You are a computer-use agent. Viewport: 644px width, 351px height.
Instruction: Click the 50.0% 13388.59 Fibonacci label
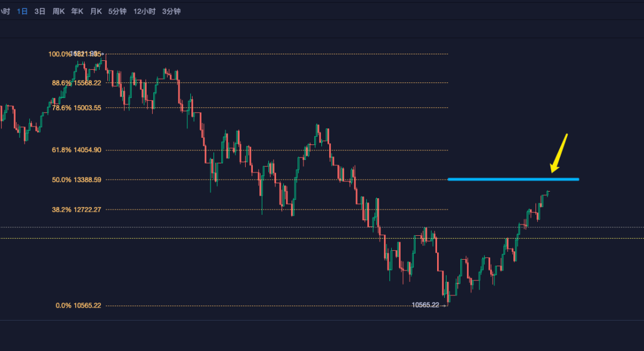[x=77, y=180]
